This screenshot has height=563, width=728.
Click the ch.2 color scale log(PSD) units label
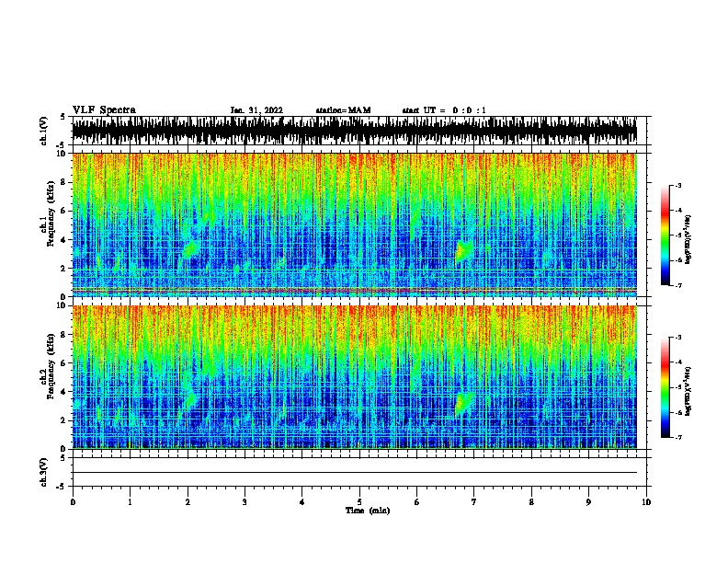click(688, 391)
